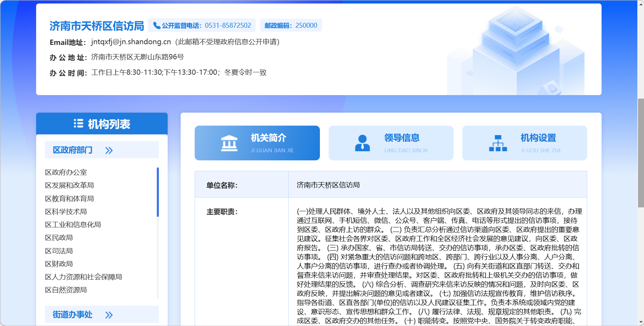Switch to the 机构设置 tab
This screenshot has height=326, width=644.
click(524, 143)
